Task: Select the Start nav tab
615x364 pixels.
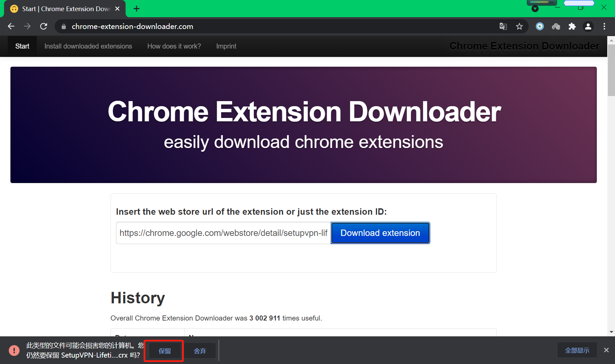Action: [22, 46]
